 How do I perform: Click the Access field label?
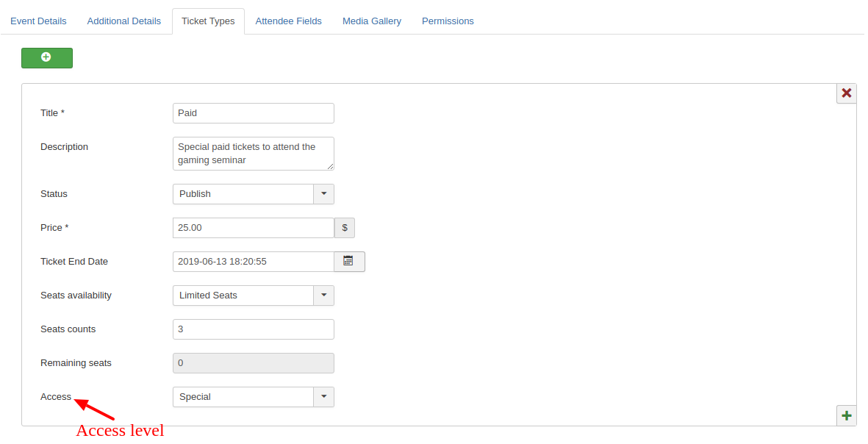tap(56, 397)
